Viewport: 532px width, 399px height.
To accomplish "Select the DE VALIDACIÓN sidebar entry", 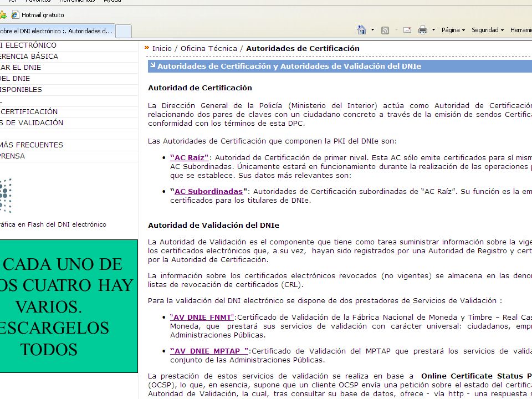I will point(69,123).
